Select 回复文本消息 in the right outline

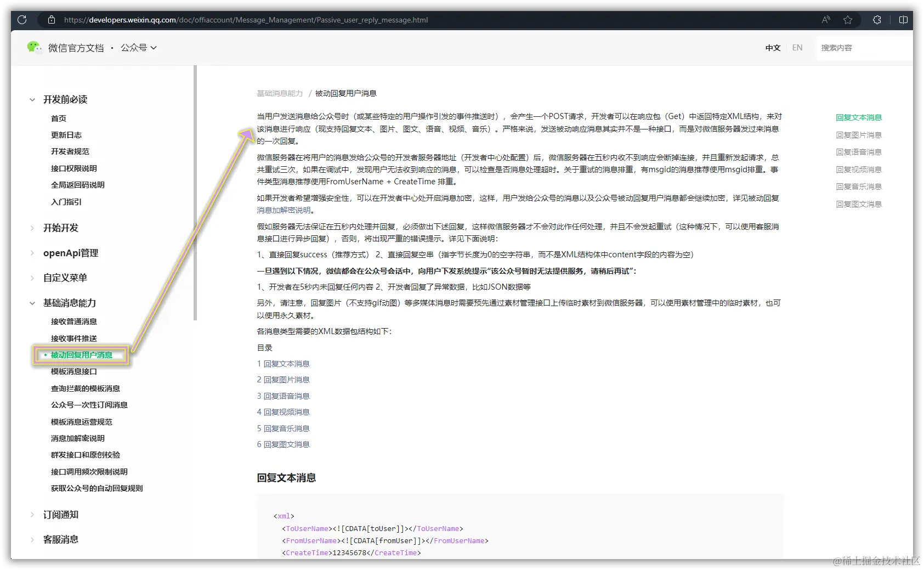pyautogui.click(x=859, y=117)
